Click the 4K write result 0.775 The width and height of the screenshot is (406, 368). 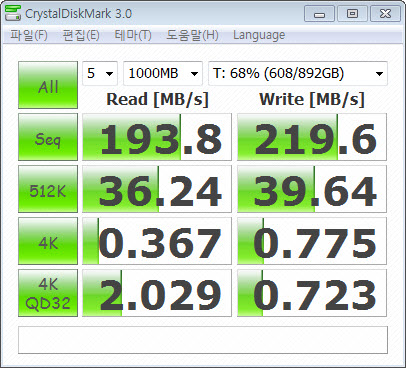tap(312, 241)
